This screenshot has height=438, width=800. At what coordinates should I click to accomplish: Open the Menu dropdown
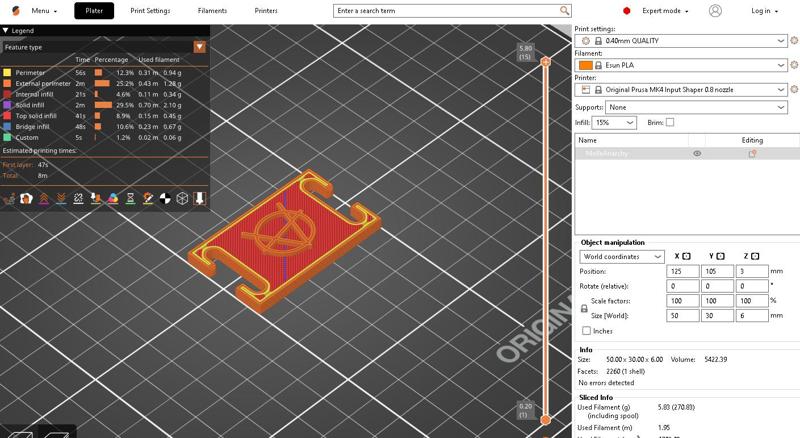pos(44,11)
